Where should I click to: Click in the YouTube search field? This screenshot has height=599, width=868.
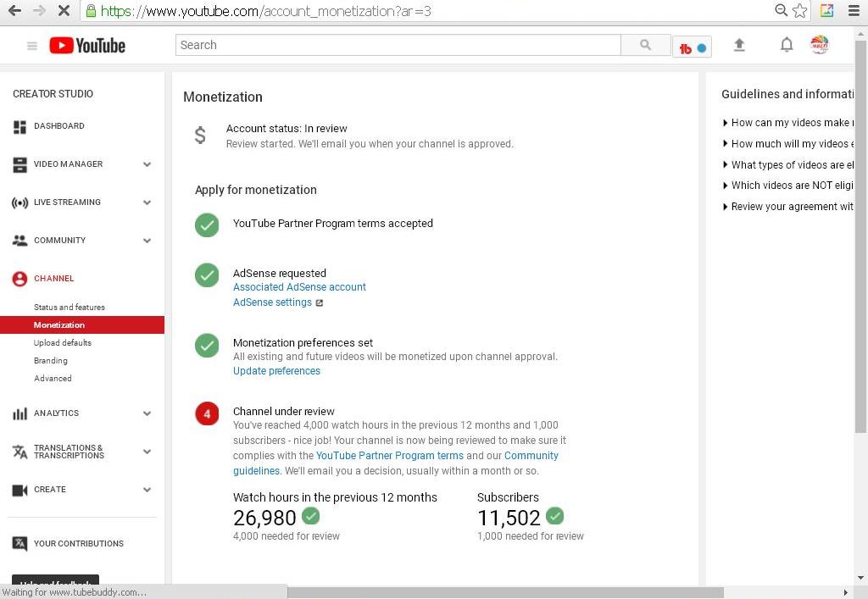click(x=398, y=45)
